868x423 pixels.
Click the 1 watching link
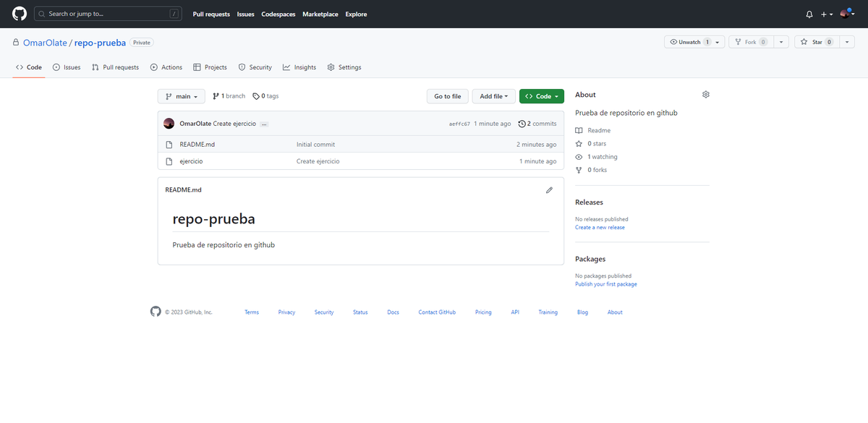[x=597, y=157]
